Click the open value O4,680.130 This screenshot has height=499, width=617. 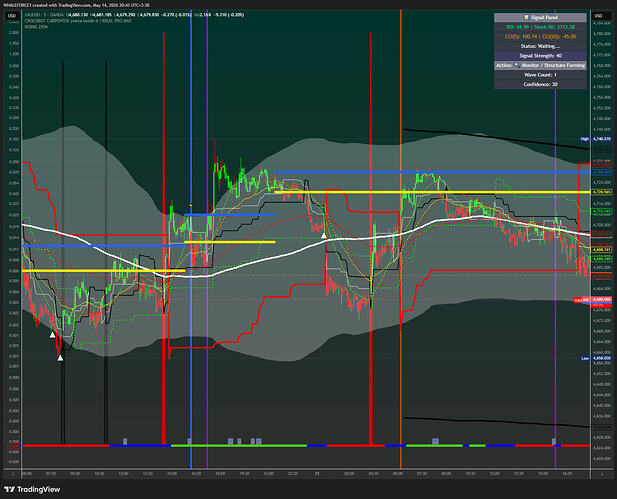tap(78, 15)
